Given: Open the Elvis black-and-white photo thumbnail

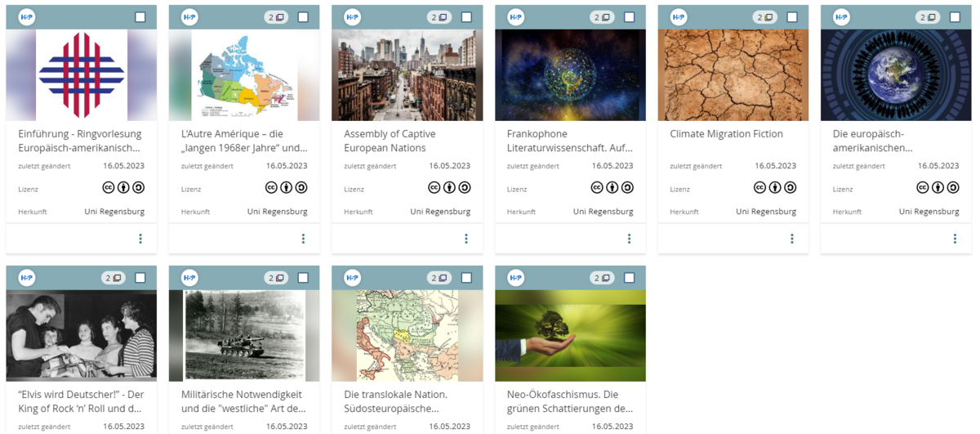Looking at the screenshot, I should point(81,335).
